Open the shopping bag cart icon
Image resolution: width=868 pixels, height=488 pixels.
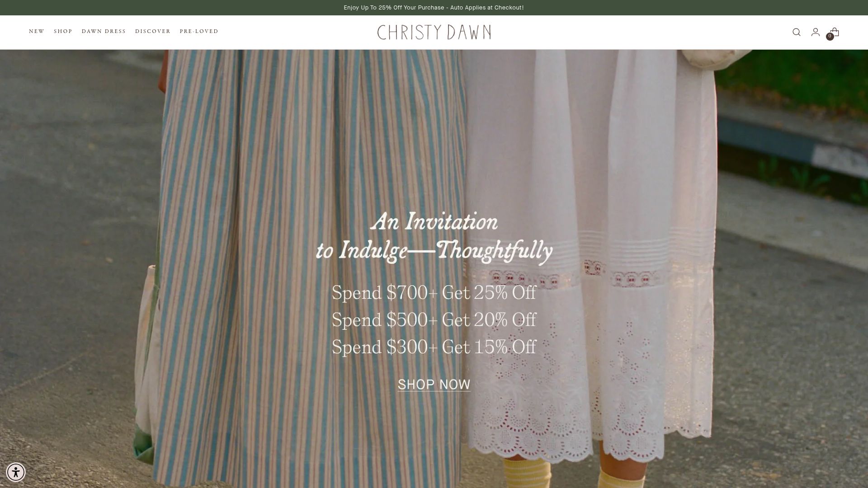[x=835, y=32]
